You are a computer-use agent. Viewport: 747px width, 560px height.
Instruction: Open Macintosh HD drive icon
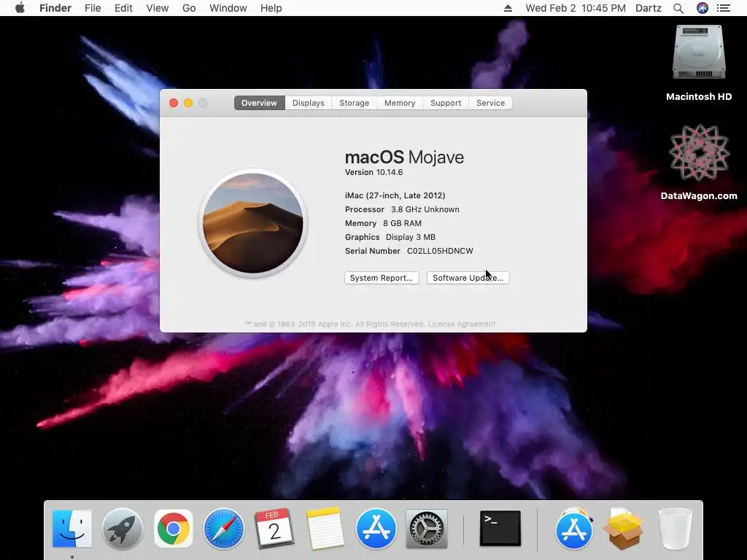pyautogui.click(x=698, y=52)
